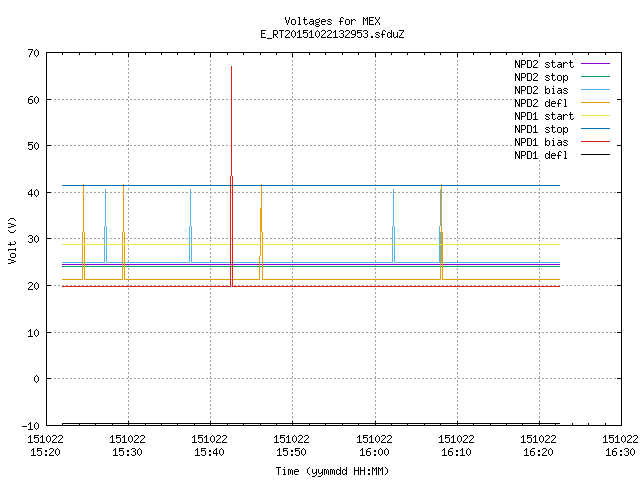Image resolution: width=640 pixels, height=480 pixels.
Task: Click the green NPD2 stop legend line sample
Action: 595,76
